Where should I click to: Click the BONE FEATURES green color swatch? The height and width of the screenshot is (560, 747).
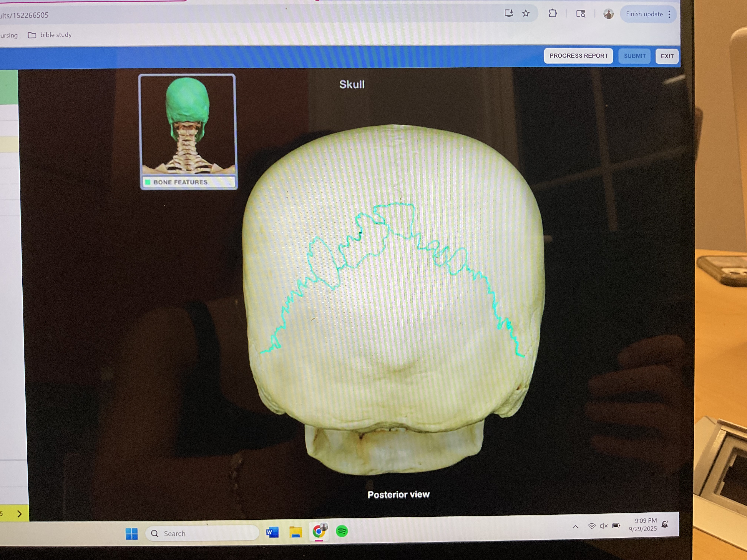[x=148, y=182]
